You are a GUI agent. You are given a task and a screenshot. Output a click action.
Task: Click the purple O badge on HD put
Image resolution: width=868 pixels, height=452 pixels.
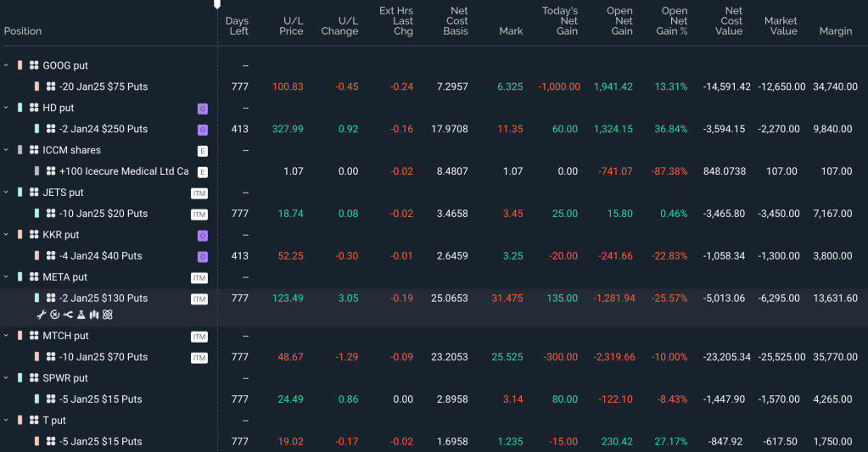pyautogui.click(x=202, y=109)
